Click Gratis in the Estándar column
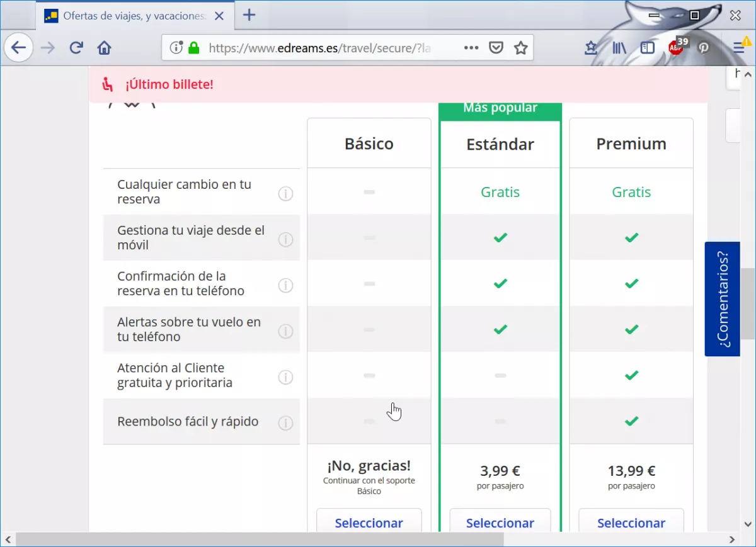756x547 pixels. 500,192
